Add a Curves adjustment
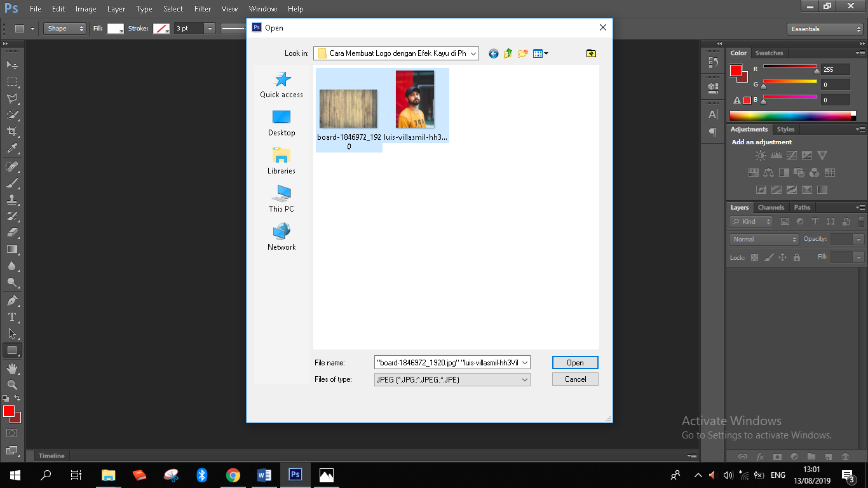This screenshot has width=868, height=488. coord(792,155)
